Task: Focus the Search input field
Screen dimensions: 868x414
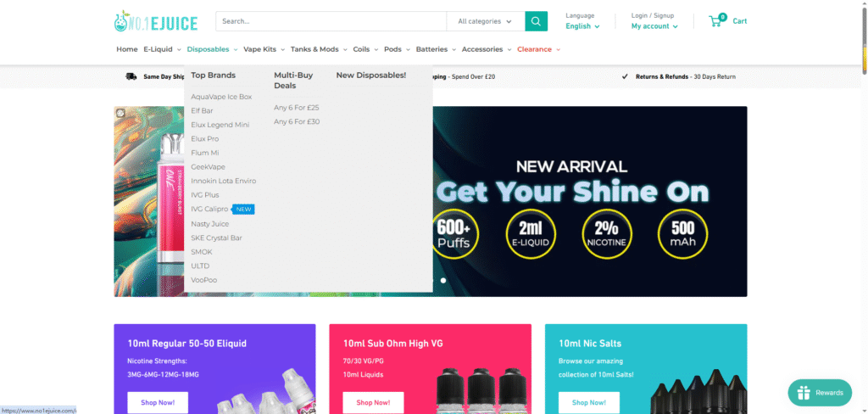Action: (331, 21)
